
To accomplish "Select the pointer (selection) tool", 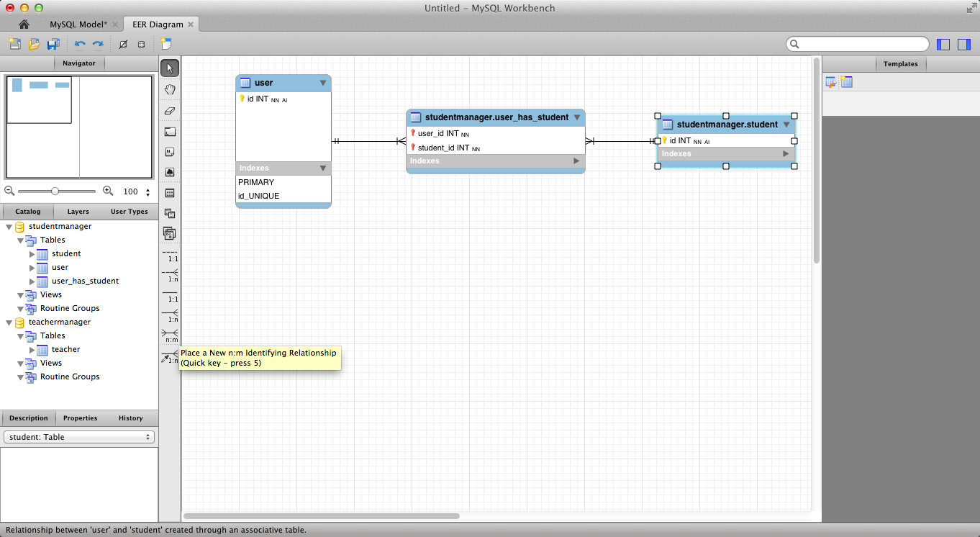I will point(170,68).
